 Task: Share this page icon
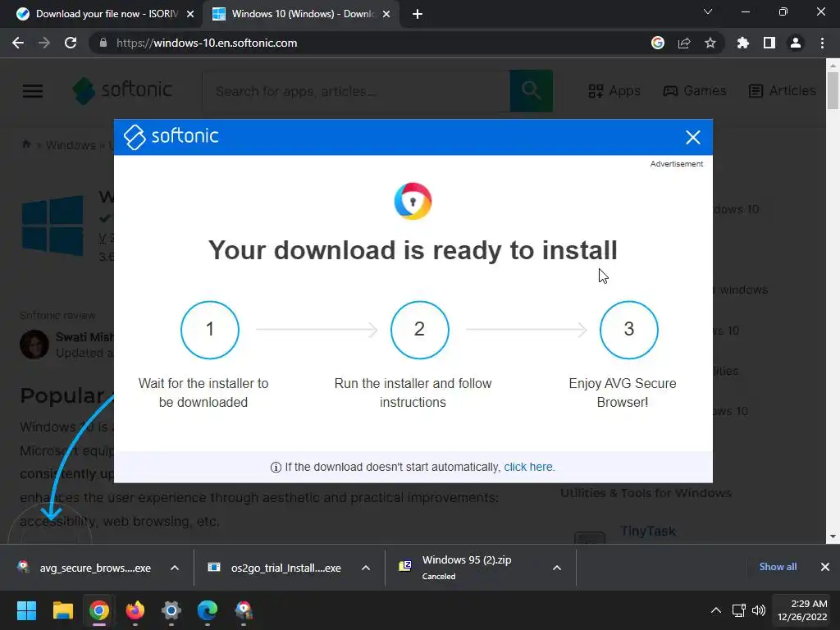point(684,43)
